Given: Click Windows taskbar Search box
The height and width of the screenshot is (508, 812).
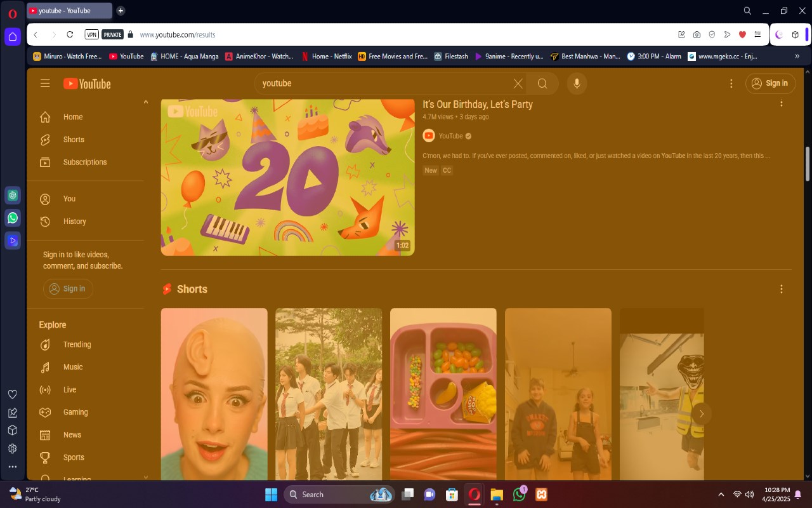Looking at the screenshot, I should [x=339, y=495].
